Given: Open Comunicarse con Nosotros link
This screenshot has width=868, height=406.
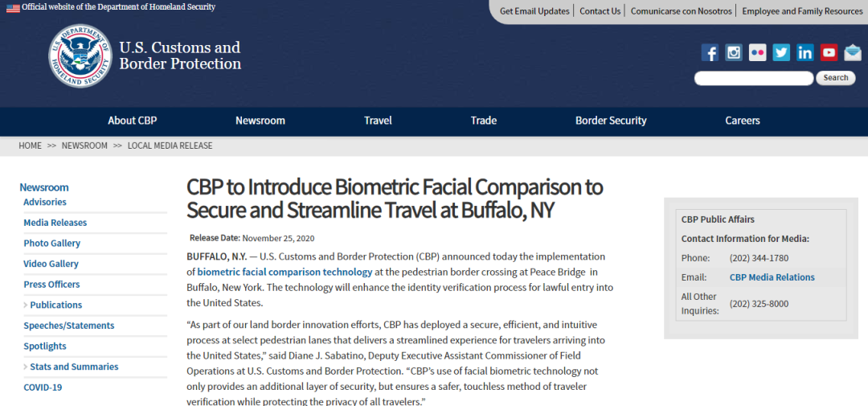Looking at the screenshot, I should coord(681,11).
